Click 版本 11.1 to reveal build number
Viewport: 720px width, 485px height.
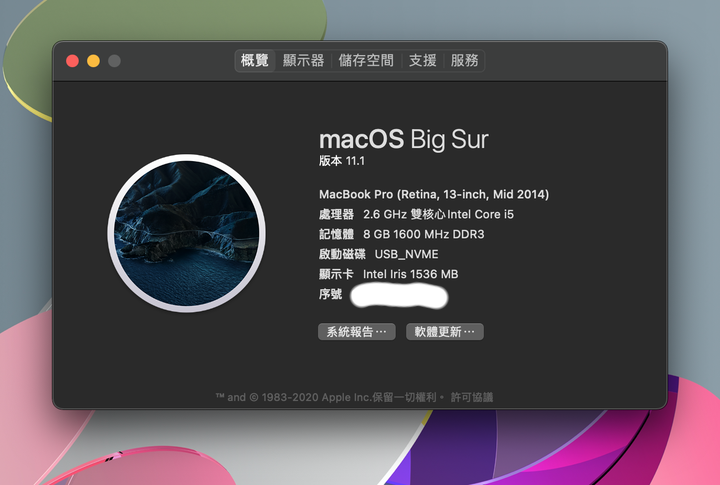(342, 161)
